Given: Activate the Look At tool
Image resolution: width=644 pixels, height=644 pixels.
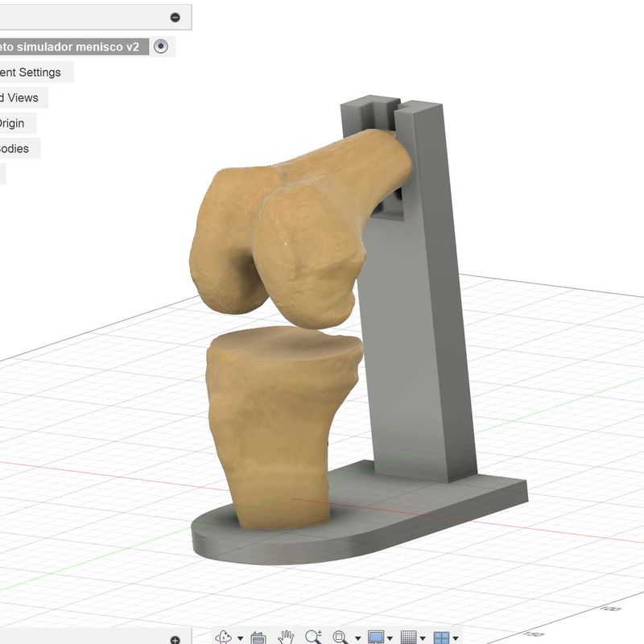Looking at the screenshot, I should pos(258,638).
